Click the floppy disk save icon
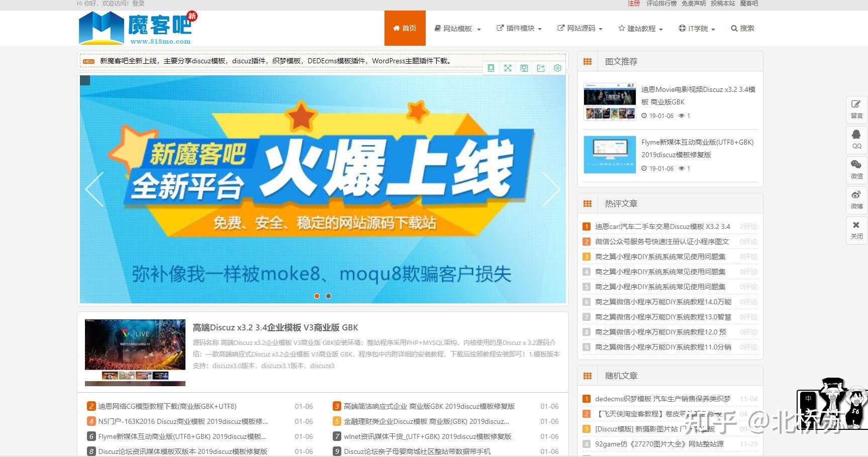The width and height of the screenshot is (868, 457). click(524, 68)
